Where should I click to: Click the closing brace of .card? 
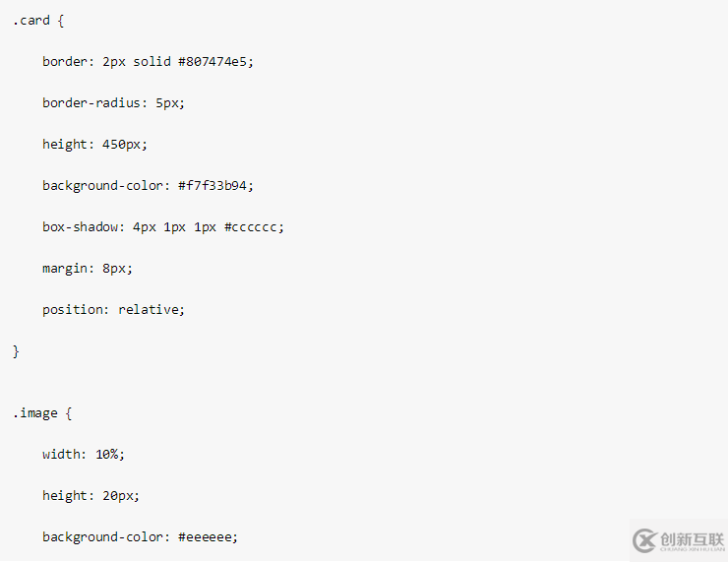click(16, 351)
